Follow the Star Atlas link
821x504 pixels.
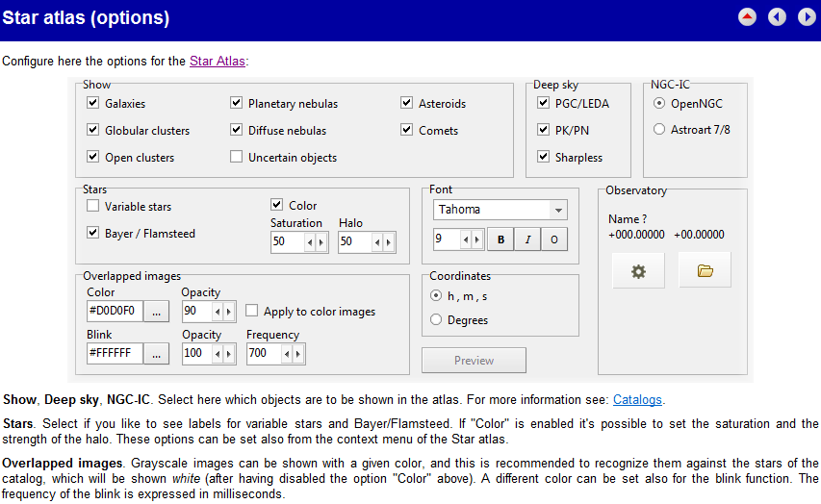pos(218,62)
